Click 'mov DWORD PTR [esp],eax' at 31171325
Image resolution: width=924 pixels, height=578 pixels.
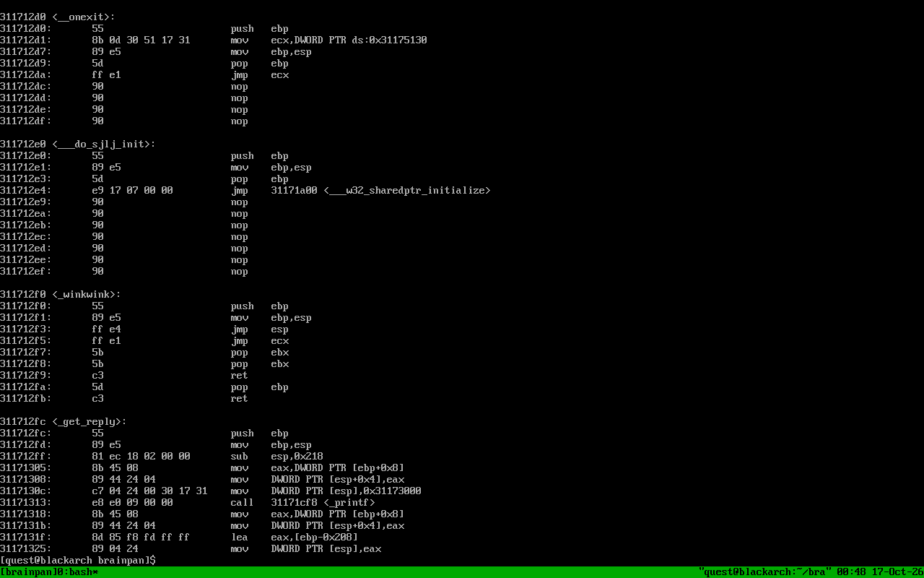[x=306, y=549]
